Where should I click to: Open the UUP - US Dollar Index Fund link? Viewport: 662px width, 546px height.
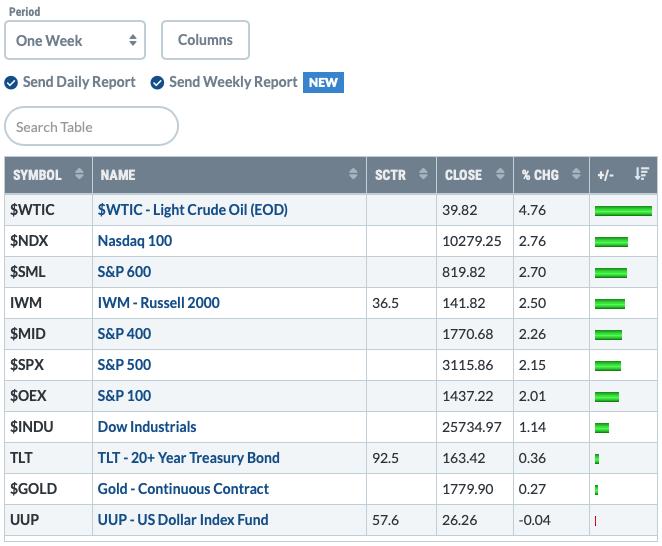[x=183, y=520]
